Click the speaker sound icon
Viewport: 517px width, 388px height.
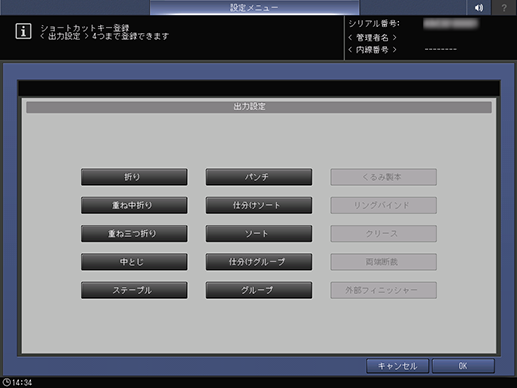point(479,7)
